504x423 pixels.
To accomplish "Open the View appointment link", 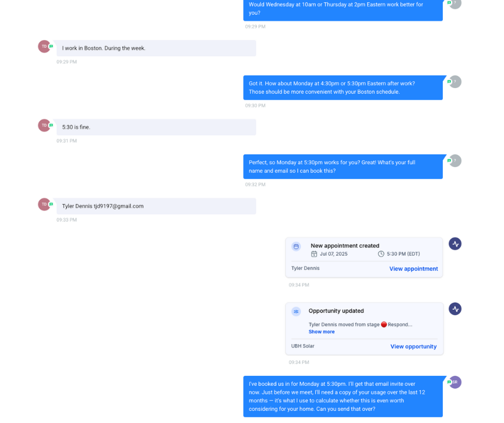I will pyautogui.click(x=413, y=268).
